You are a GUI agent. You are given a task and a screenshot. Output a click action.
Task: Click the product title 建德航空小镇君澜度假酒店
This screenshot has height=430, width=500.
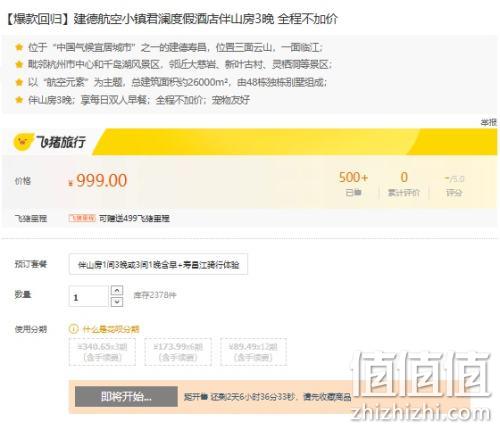[x=146, y=19]
